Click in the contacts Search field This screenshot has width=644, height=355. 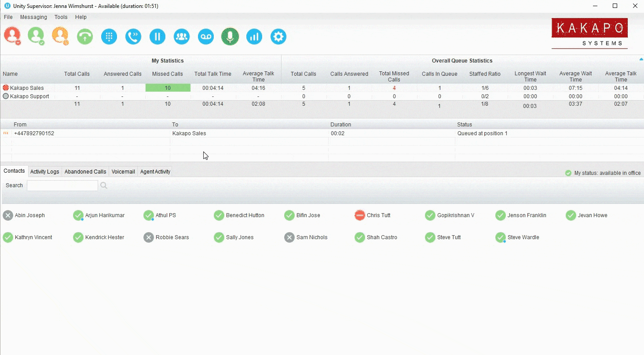62,186
